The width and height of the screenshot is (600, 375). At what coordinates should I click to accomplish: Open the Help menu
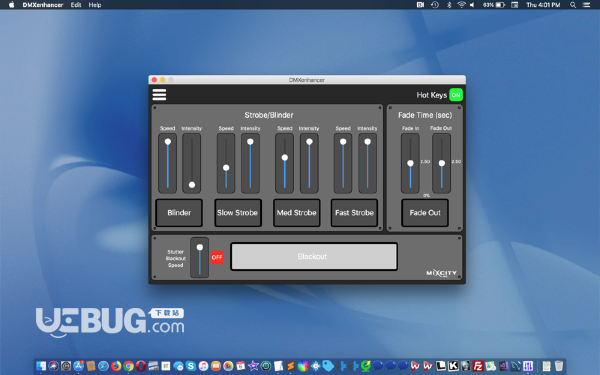pos(95,5)
